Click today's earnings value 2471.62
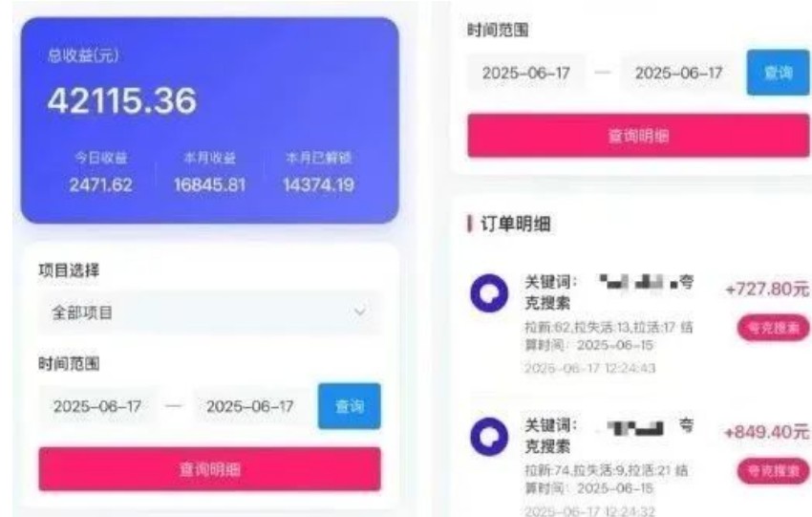The width and height of the screenshot is (812, 517). tap(101, 185)
